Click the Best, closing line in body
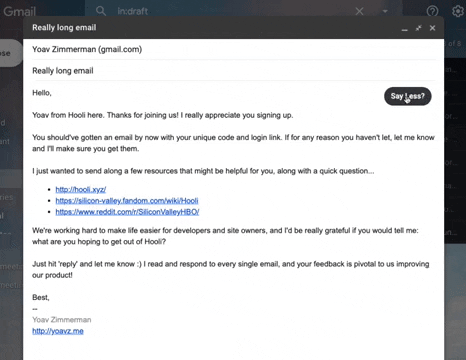Viewport: 466px width, 360px height. (x=41, y=297)
